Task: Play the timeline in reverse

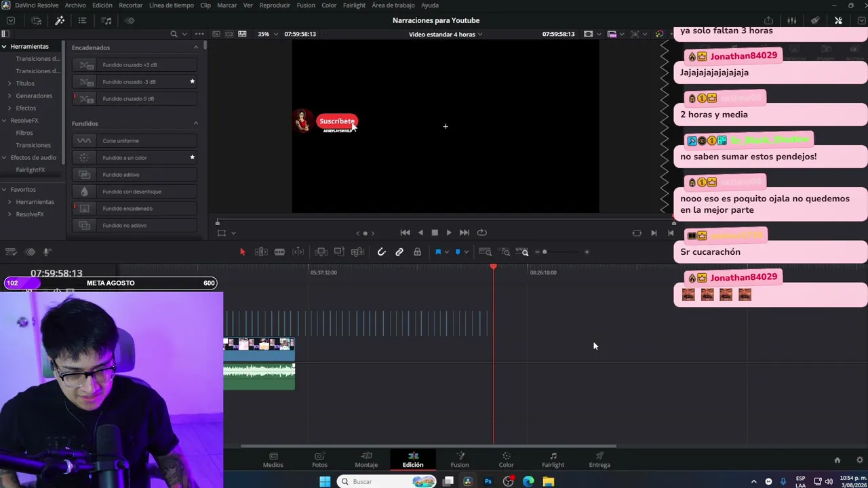Action: [420, 232]
